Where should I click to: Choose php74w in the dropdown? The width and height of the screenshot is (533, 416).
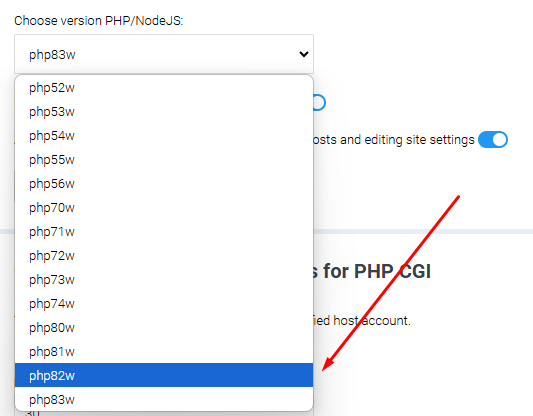pyautogui.click(x=164, y=304)
